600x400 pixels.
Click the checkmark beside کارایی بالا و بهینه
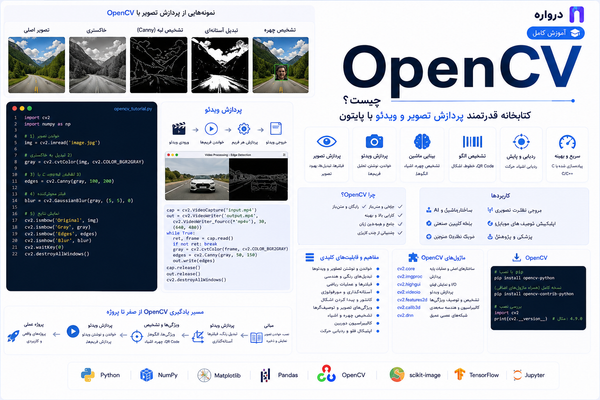[x=400, y=215]
